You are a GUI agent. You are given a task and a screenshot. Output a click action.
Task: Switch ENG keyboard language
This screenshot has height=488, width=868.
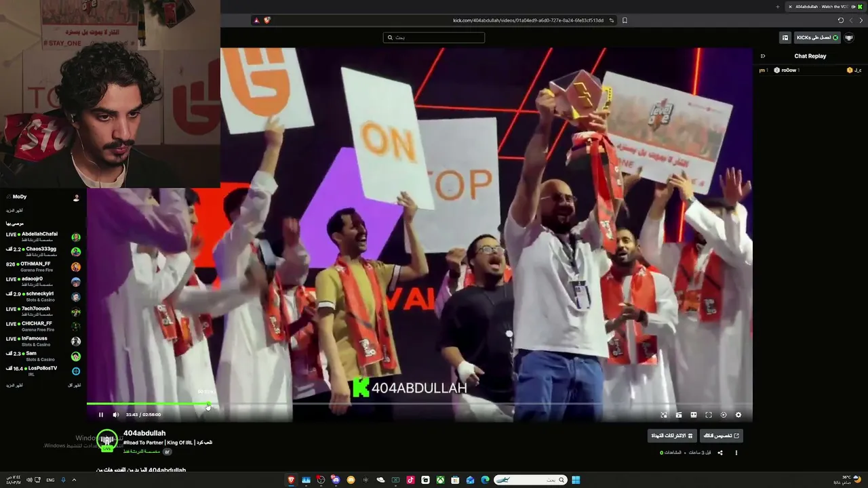(50, 480)
